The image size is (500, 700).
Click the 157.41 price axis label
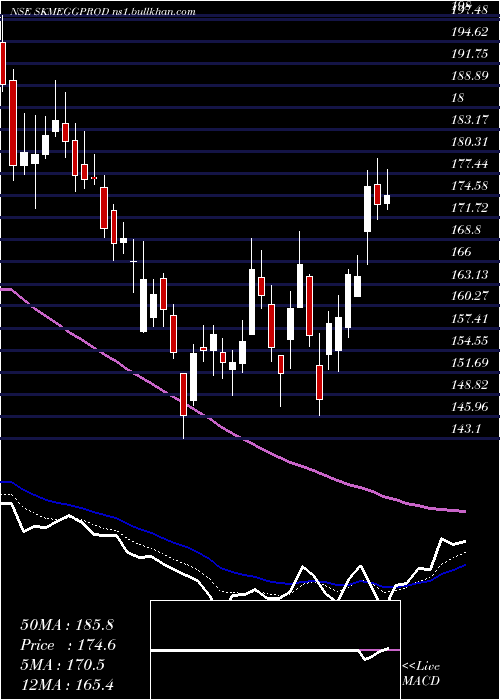[470, 318]
